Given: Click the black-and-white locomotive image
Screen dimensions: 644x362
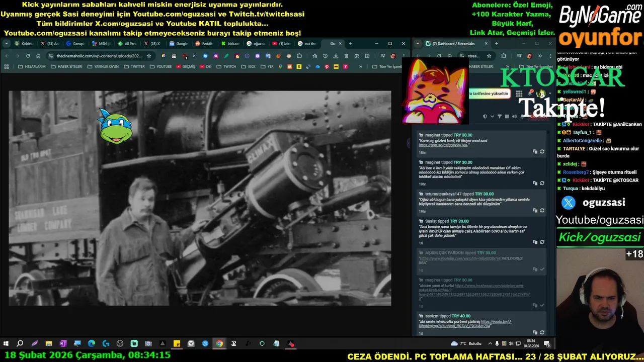Looking at the screenshot, I should pos(200,198).
